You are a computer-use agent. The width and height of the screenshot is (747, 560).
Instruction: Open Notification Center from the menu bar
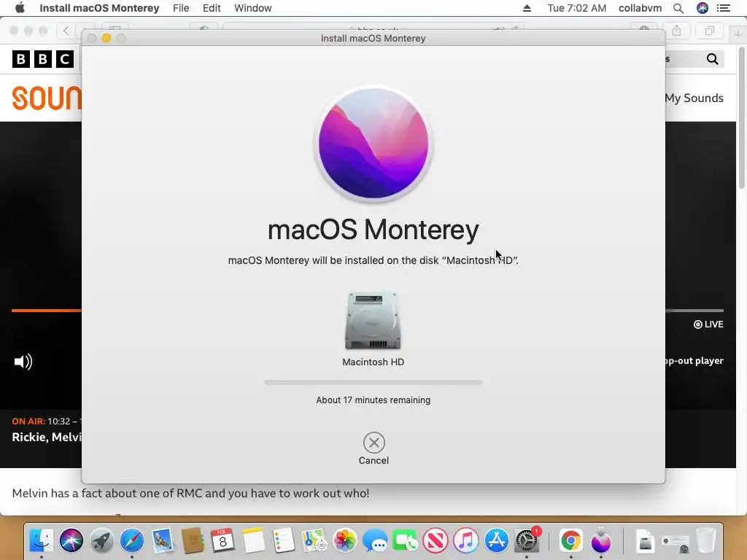(724, 8)
